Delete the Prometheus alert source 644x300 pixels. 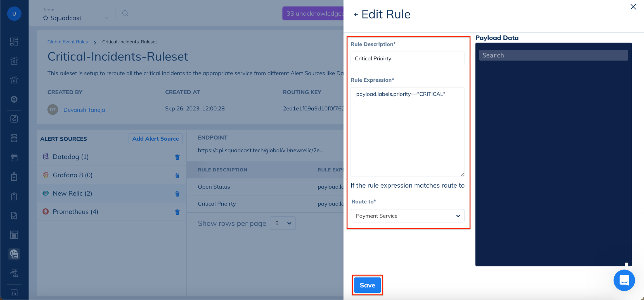coord(177,212)
